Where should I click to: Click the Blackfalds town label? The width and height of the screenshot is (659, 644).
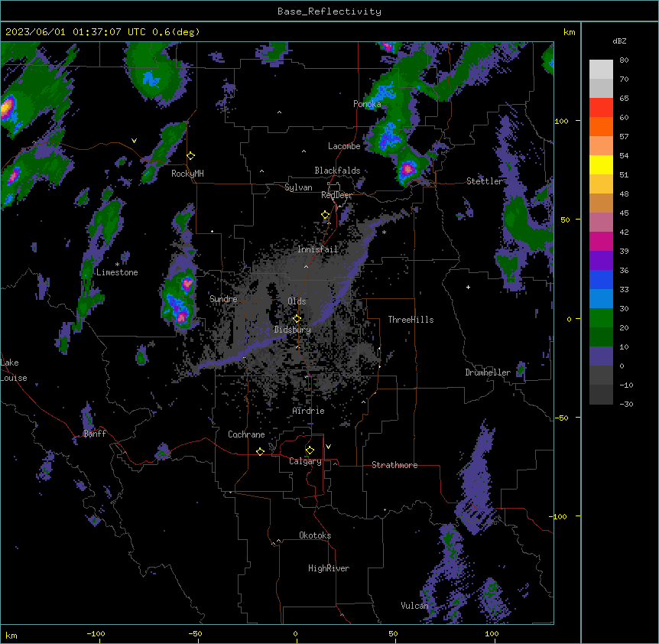click(x=337, y=171)
